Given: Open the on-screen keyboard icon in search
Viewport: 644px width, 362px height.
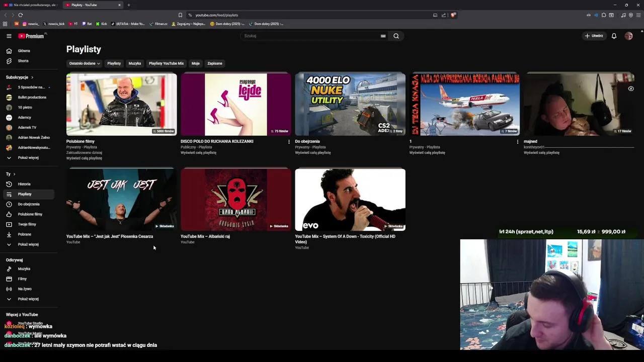Looking at the screenshot, I should (383, 36).
